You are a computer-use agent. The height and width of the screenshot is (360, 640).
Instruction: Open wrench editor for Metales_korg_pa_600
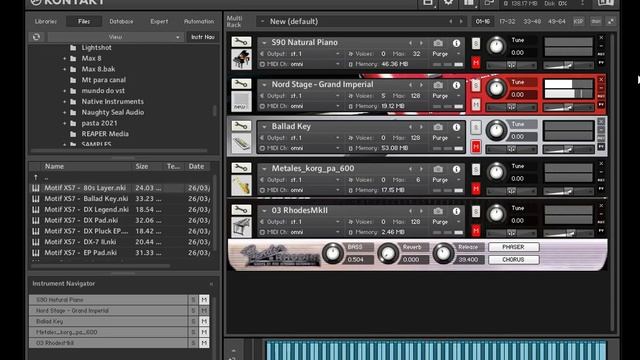[x=241, y=168]
